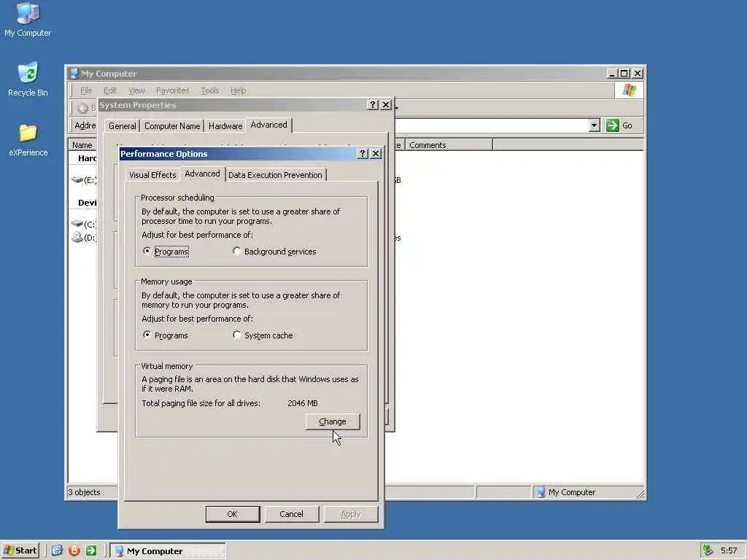Viewport: 747px width, 560px height.
Task: Click the Back arrow in My Computer toolbar
Action: (x=83, y=108)
